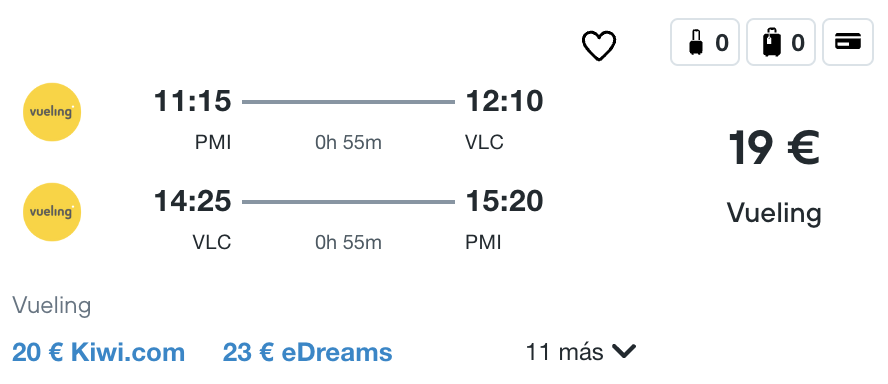Click the Vueling provider name under the price
Viewport: 888px width, 384px height.
(774, 214)
